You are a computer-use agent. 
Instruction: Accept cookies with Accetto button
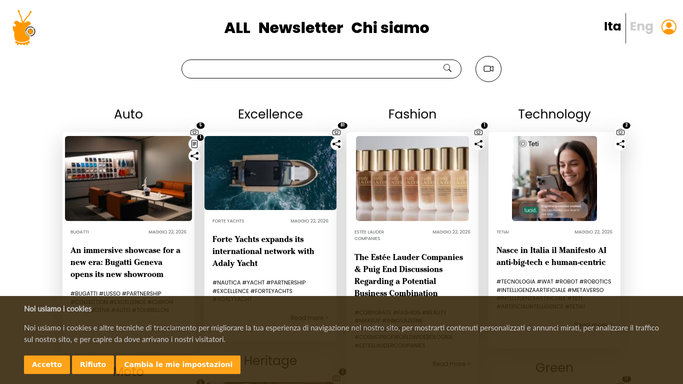[x=47, y=364]
